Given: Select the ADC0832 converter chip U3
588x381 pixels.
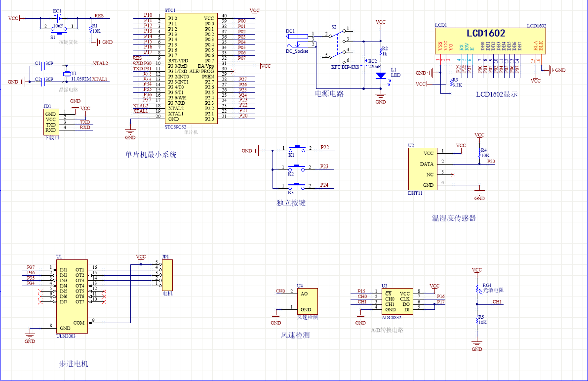Looking at the screenshot, I should click(x=397, y=301).
